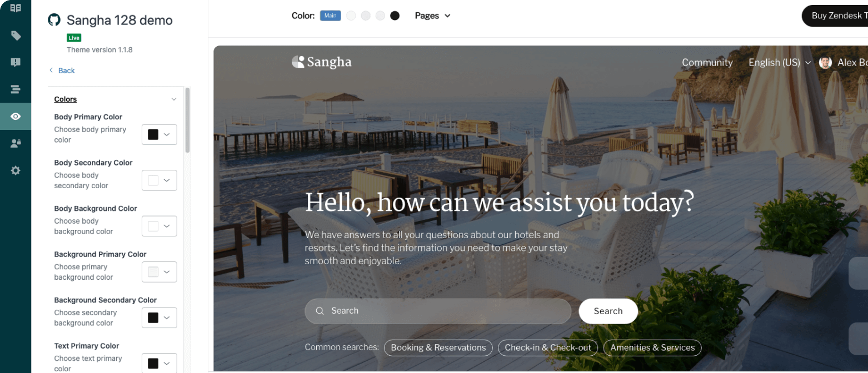Select the black color scheme circle
The height and width of the screenshot is (373, 868).
[395, 16]
